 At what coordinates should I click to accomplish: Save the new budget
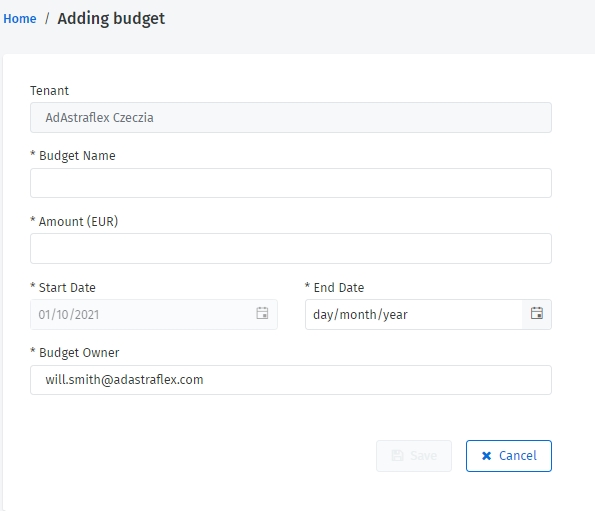414,456
